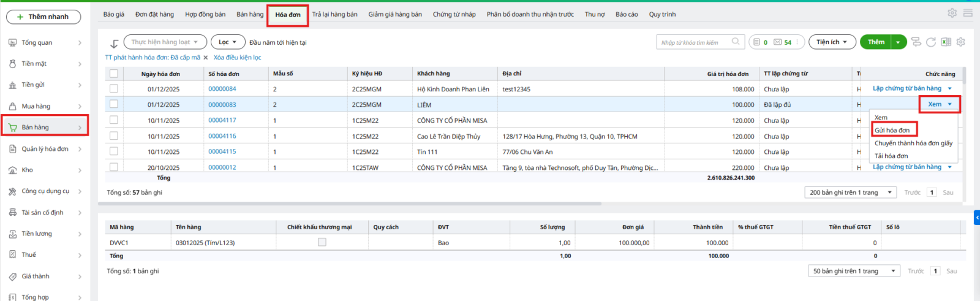Click the Excel export icon
The height and width of the screenshot is (301, 980).
(946, 42)
